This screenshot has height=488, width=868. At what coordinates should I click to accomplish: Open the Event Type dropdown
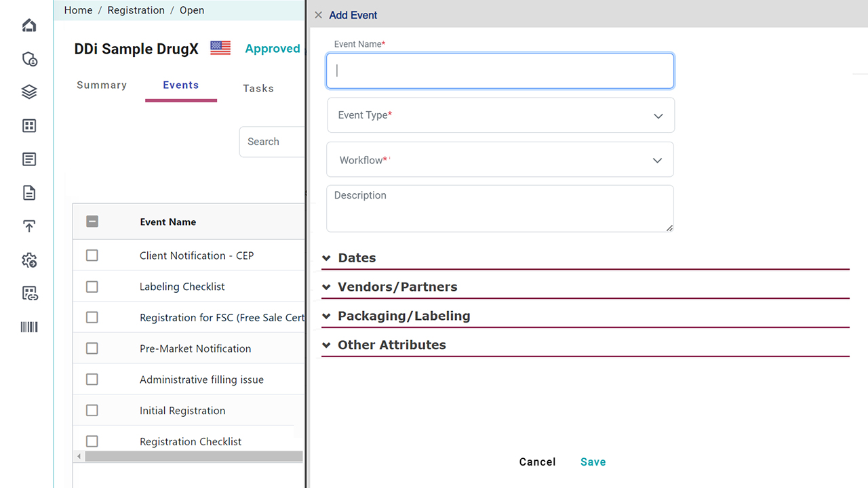click(x=500, y=115)
